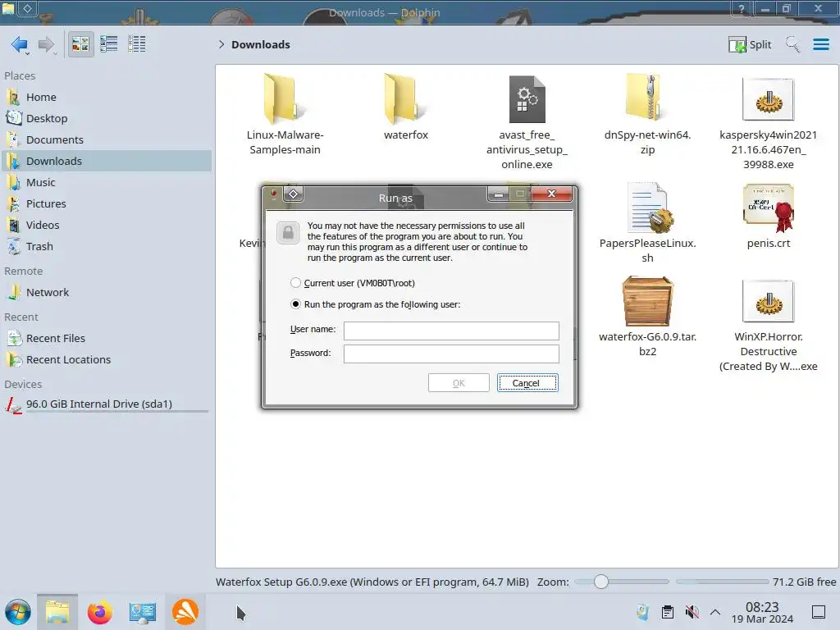Expand the breadcrumb chevron before Downloads
Image resolution: width=840 pixels, height=630 pixels.
[221, 44]
